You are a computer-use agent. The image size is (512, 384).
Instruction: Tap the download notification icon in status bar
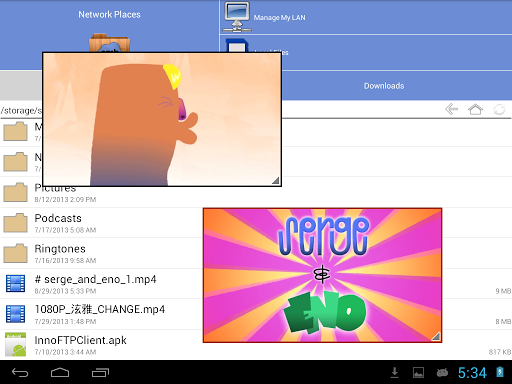coord(395,372)
